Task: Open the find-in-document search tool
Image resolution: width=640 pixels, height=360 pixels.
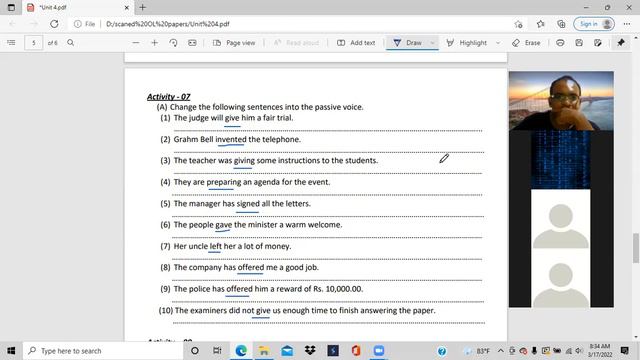Action: point(71,42)
